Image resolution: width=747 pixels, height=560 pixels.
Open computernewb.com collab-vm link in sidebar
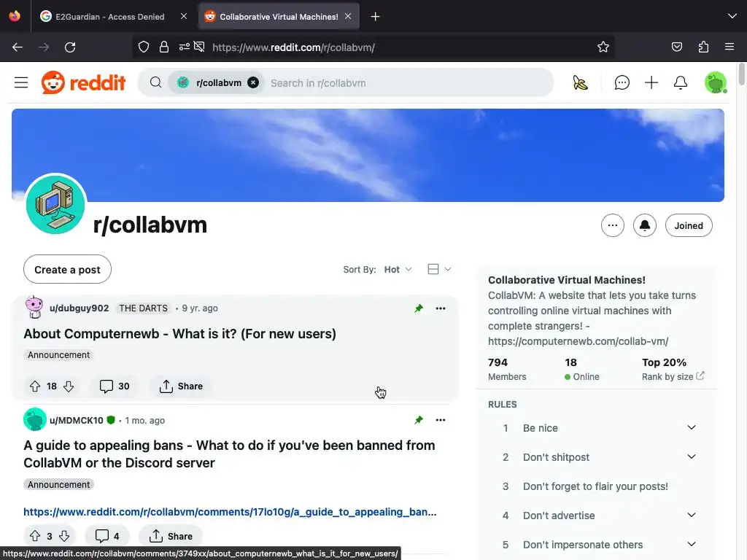578,341
